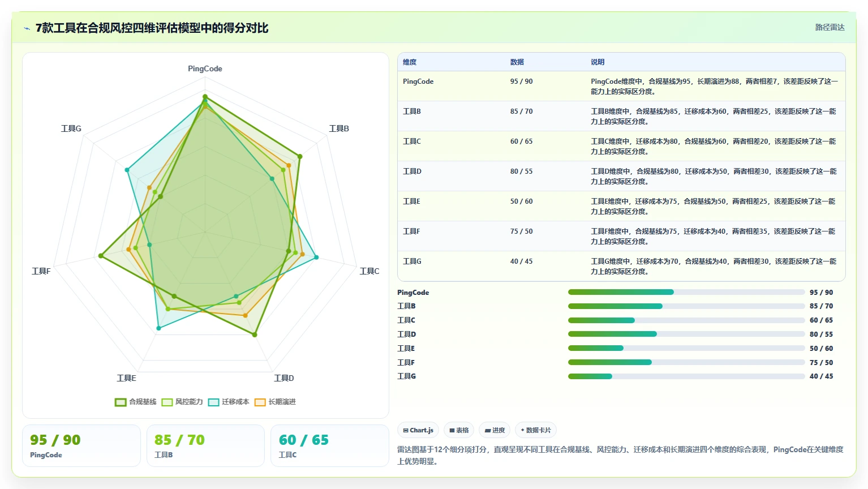
Task: Click the dashboard title text
Action: pyautogui.click(x=152, y=28)
